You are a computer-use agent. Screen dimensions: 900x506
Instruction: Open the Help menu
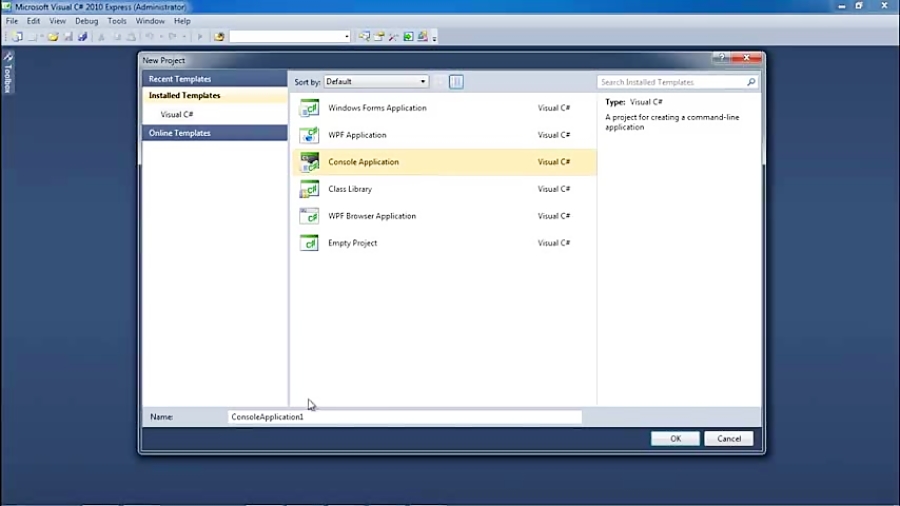[182, 21]
